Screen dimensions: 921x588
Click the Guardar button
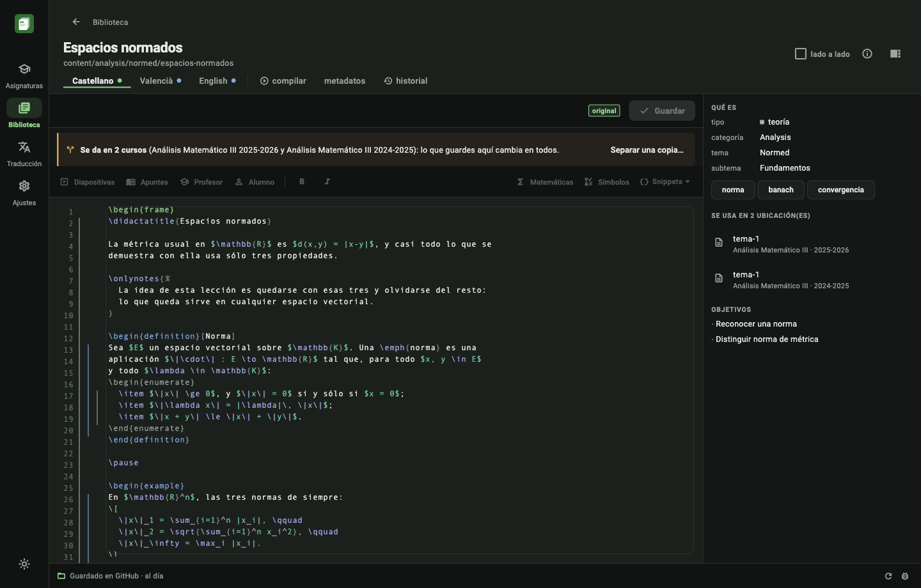coord(662,111)
